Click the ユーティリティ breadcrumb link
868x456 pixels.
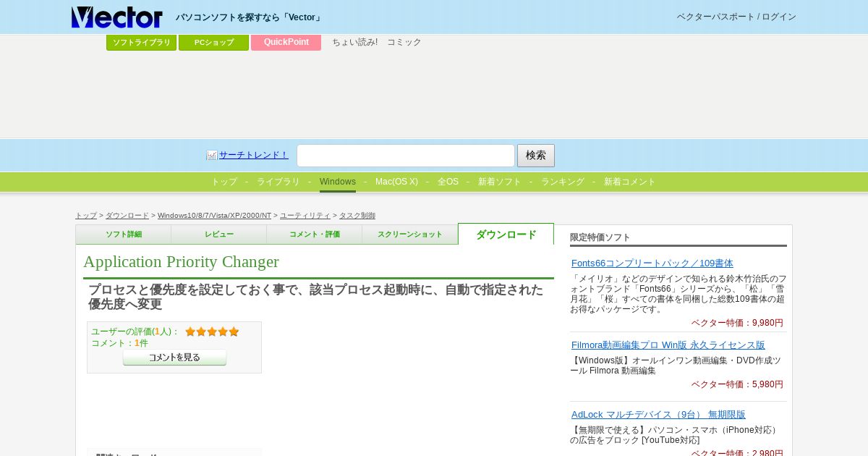305,216
